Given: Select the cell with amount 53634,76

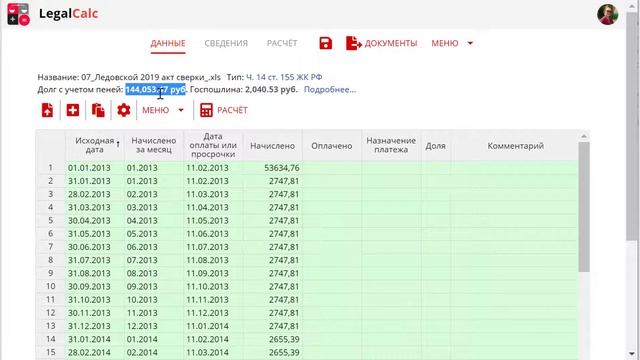Looking at the screenshot, I should [273, 168].
